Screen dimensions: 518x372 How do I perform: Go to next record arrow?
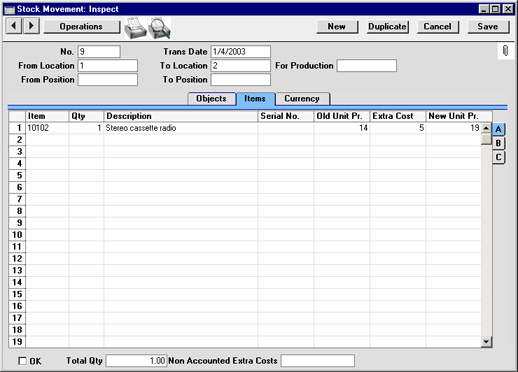pyautogui.click(x=31, y=26)
